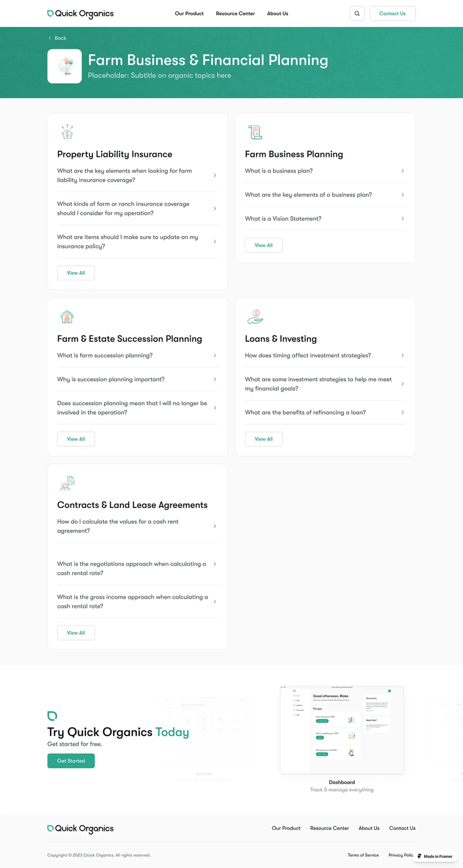463x868 pixels.
Task: Click the green Get Started button
Action: [x=71, y=761]
